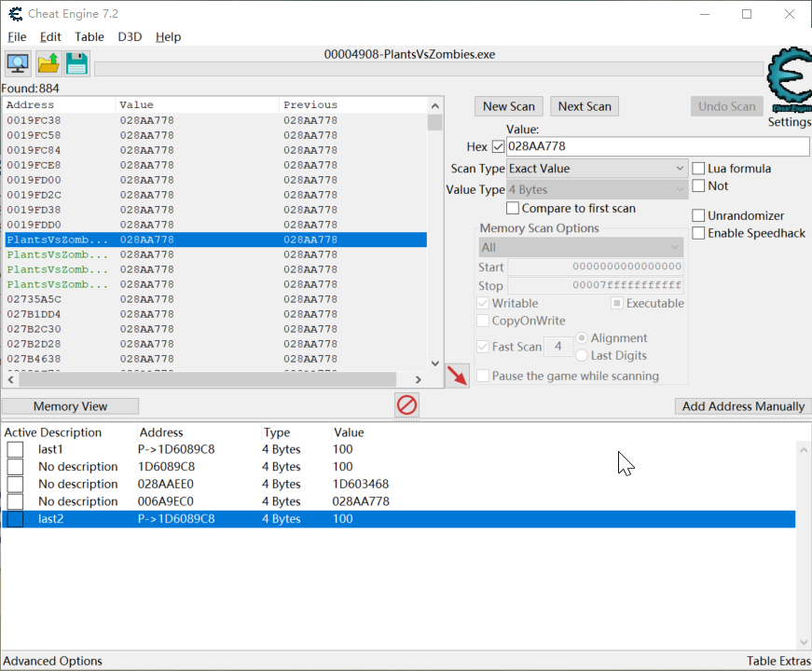This screenshot has width=812, height=671.
Task: Click the address table scroll down arrow
Action: 804,642
